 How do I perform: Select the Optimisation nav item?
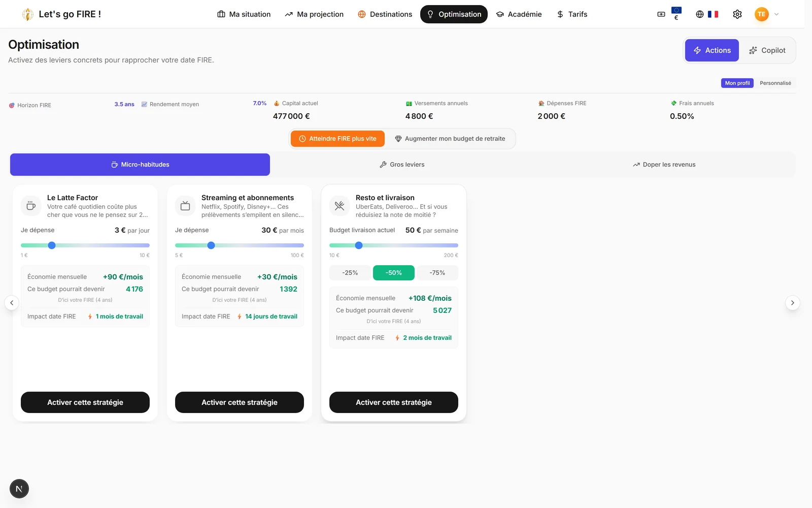[x=454, y=14]
